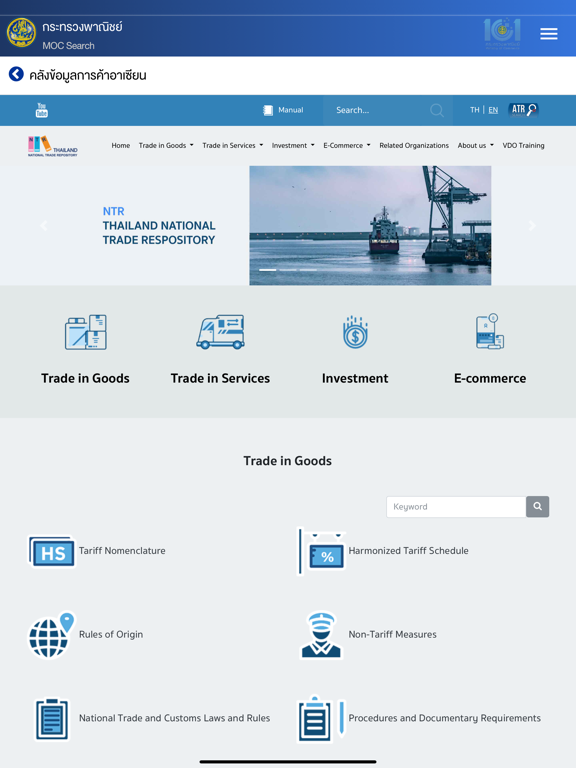Click the Manual book icon

[268, 110]
